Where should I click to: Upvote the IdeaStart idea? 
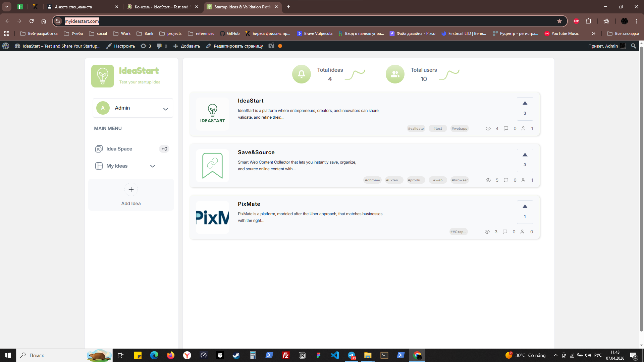point(525,103)
